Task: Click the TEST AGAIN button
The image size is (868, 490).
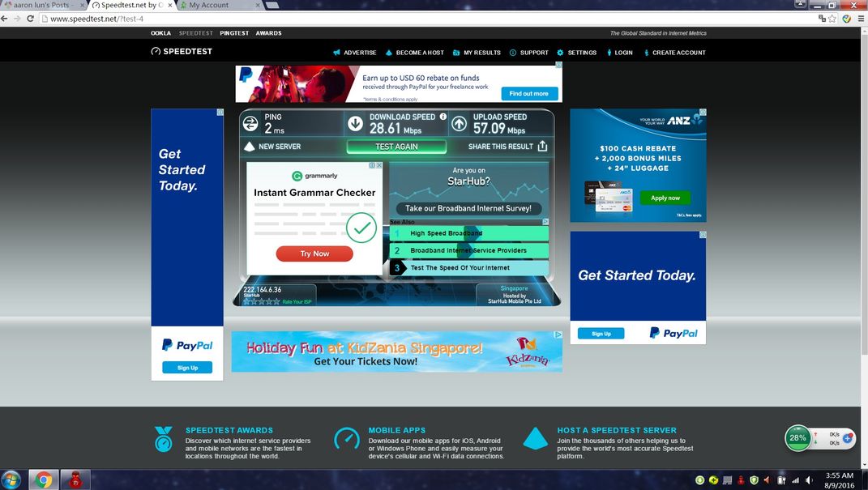Action: point(396,147)
